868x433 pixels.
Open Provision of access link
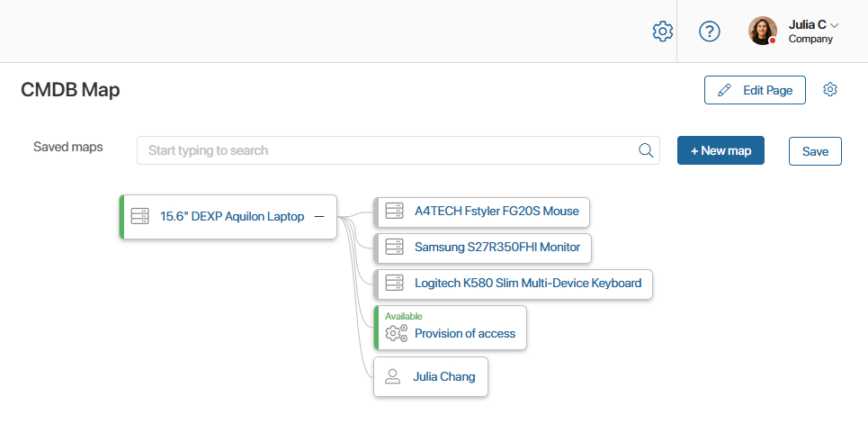tap(465, 333)
